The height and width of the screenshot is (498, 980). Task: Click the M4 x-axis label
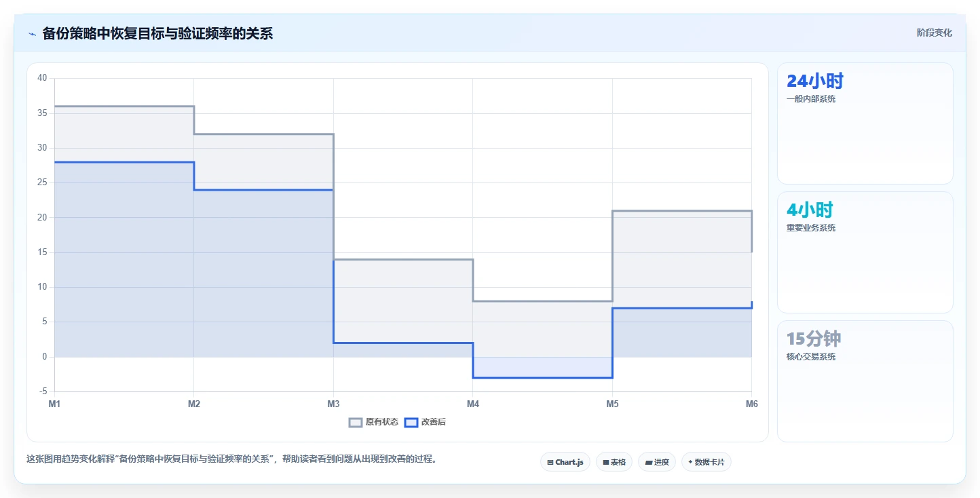pyautogui.click(x=473, y=404)
